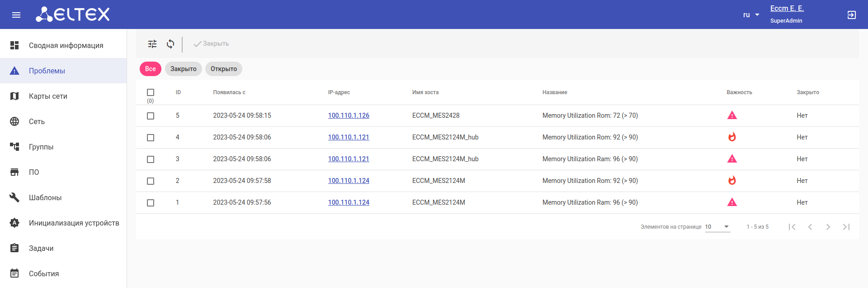Click the logout icon in header
This screenshot has width=868, height=288.
tap(851, 15)
